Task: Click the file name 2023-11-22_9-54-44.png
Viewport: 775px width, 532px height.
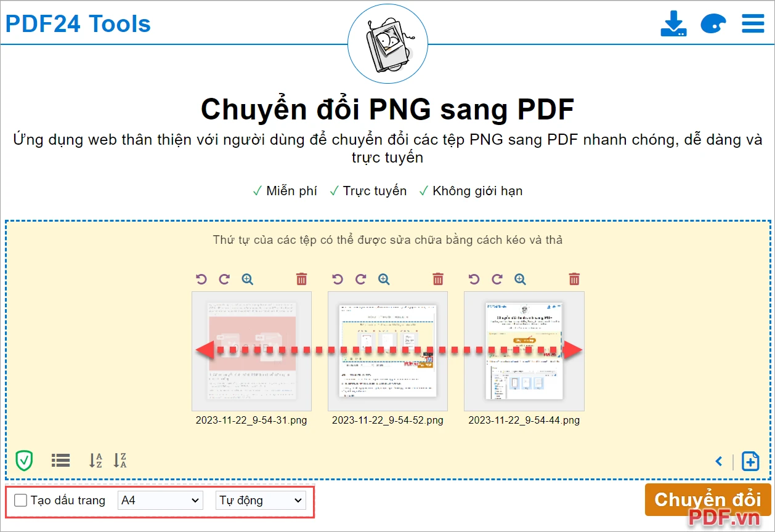Action: click(524, 421)
